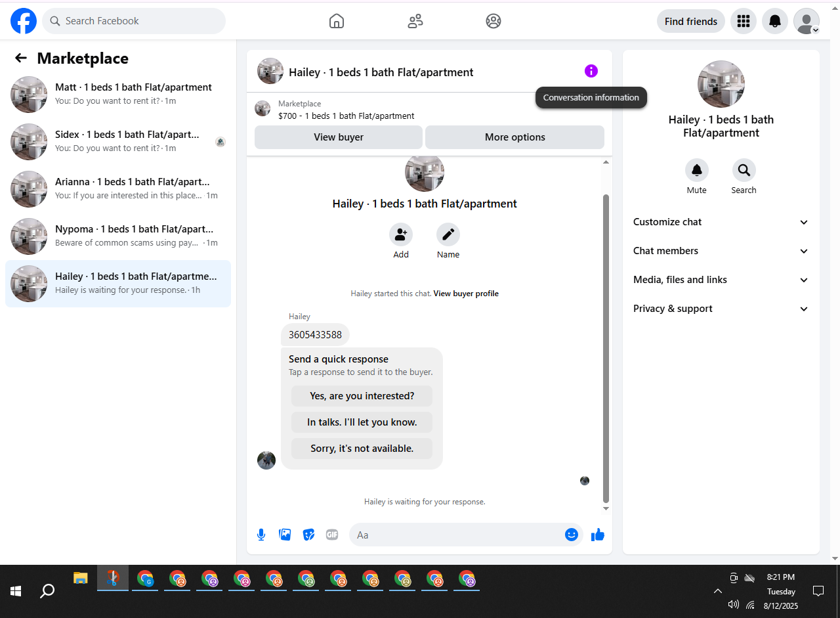
Task: Open the Home feed icon
Action: (x=336, y=21)
